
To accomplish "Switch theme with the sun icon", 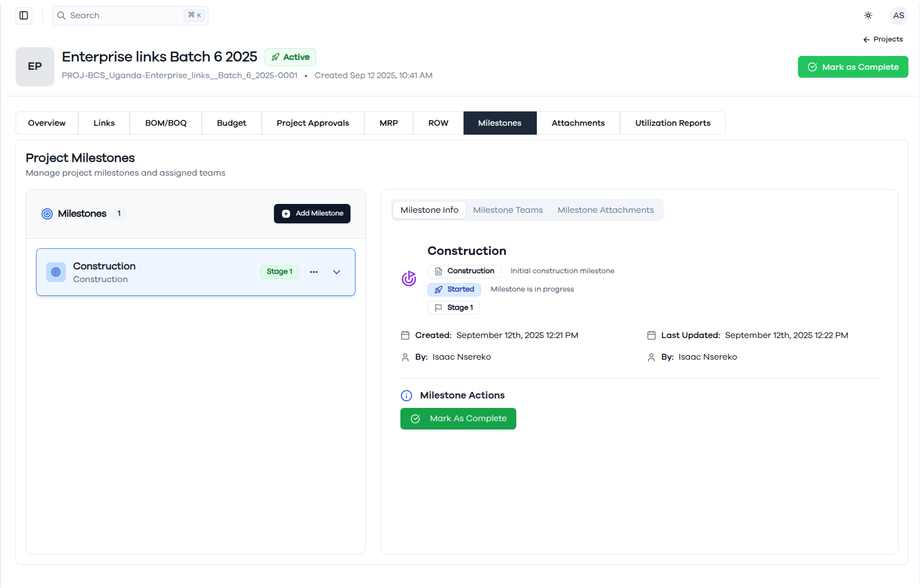I will (x=868, y=16).
